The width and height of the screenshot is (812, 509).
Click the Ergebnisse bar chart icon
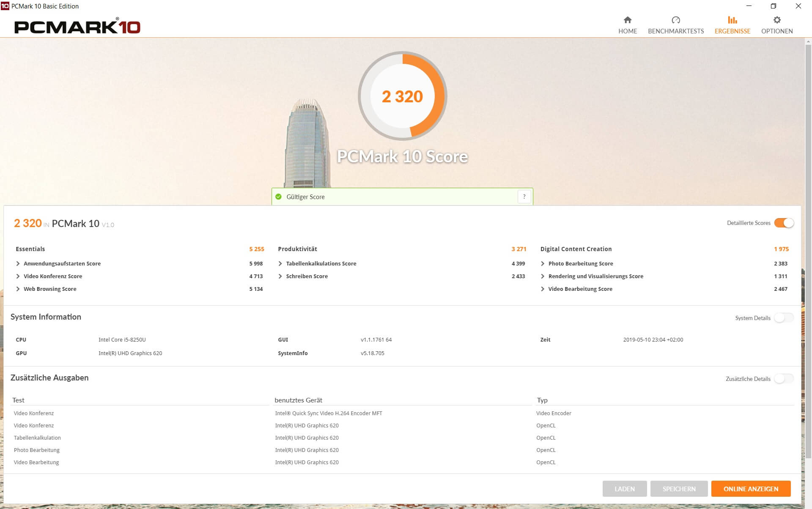732,20
